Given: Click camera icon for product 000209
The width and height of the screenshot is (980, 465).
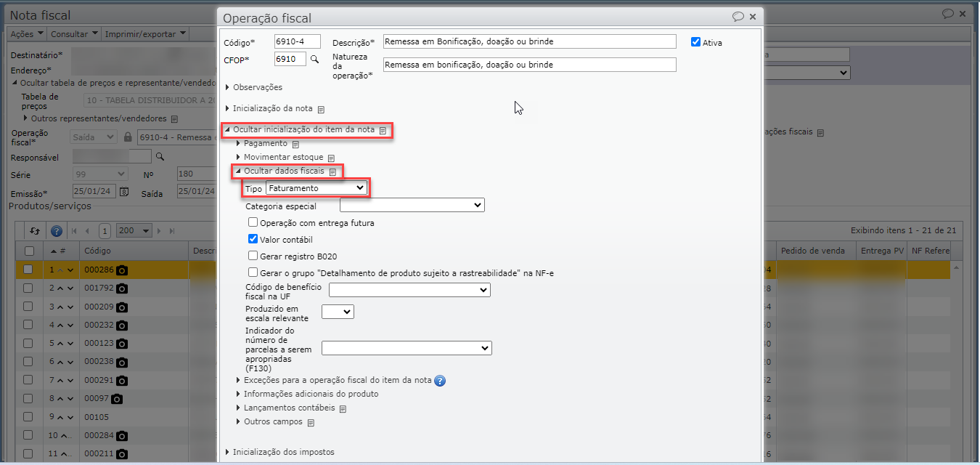Looking at the screenshot, I should (122, 307).
